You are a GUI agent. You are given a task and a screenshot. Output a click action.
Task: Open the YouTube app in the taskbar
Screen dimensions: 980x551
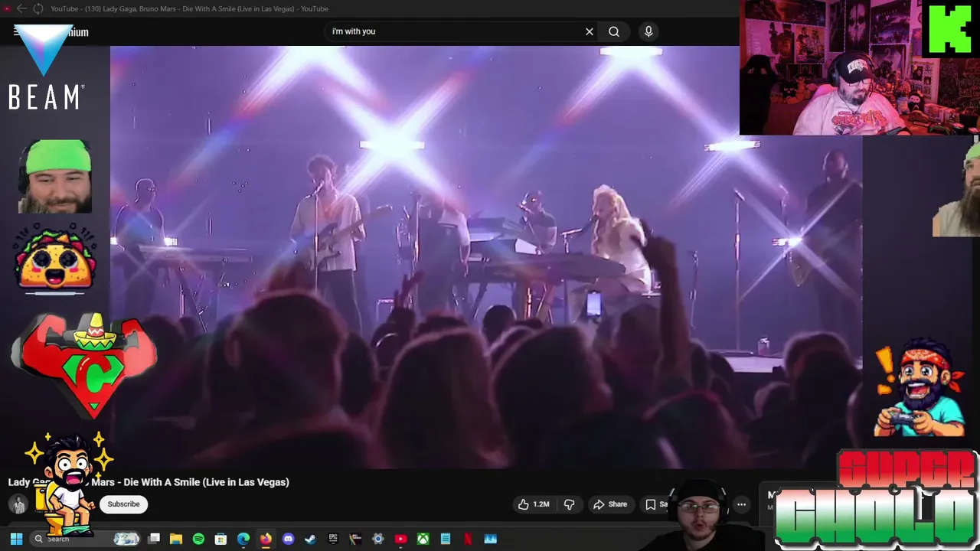pos(400,539)
